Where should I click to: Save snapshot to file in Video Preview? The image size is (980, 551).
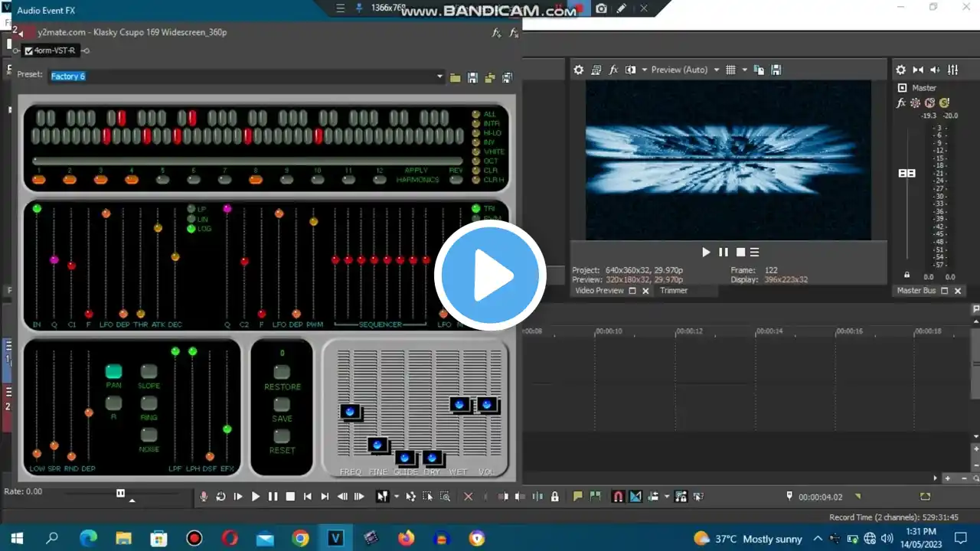point(776,70)
